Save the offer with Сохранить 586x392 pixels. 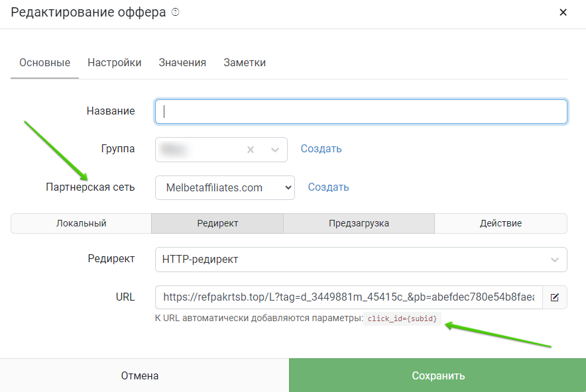click(x=438, y=375)
